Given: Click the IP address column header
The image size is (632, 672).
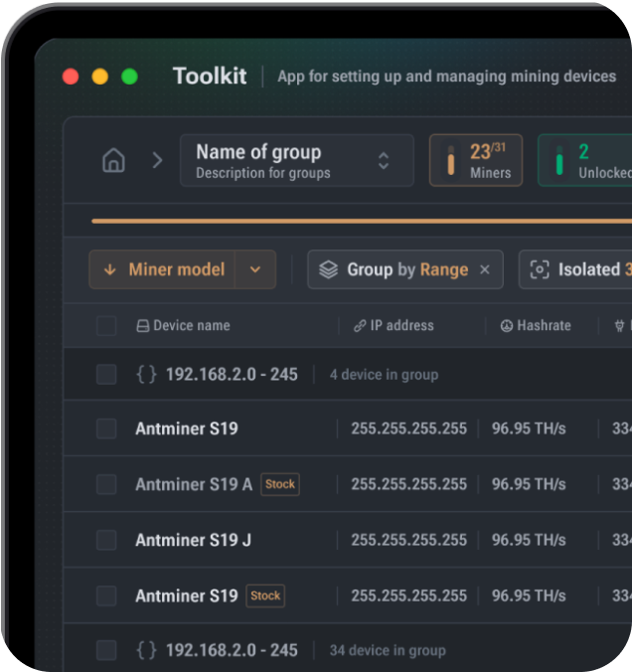Looking at the screenshot, I should pos(394,326).
